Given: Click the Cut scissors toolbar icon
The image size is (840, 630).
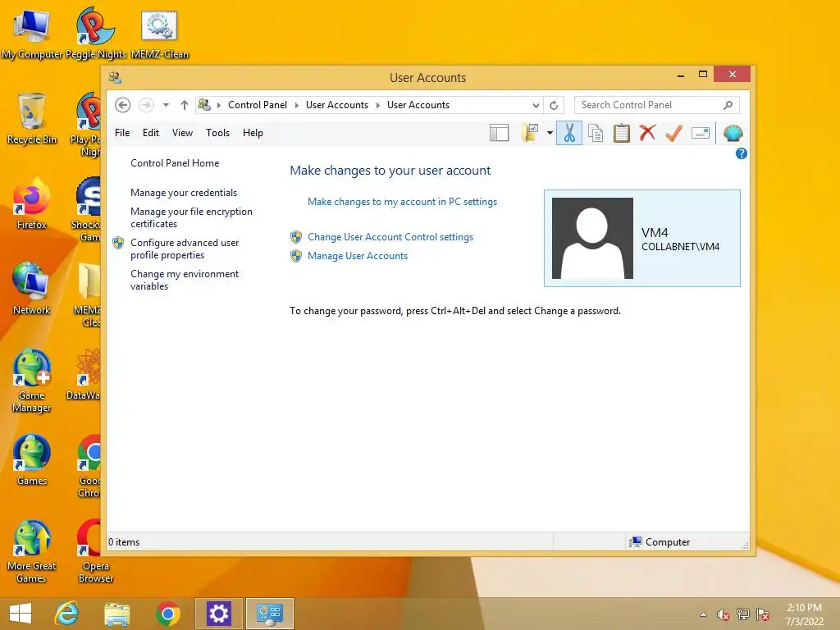Looking at the screenshot, I should tap(569, 133).
